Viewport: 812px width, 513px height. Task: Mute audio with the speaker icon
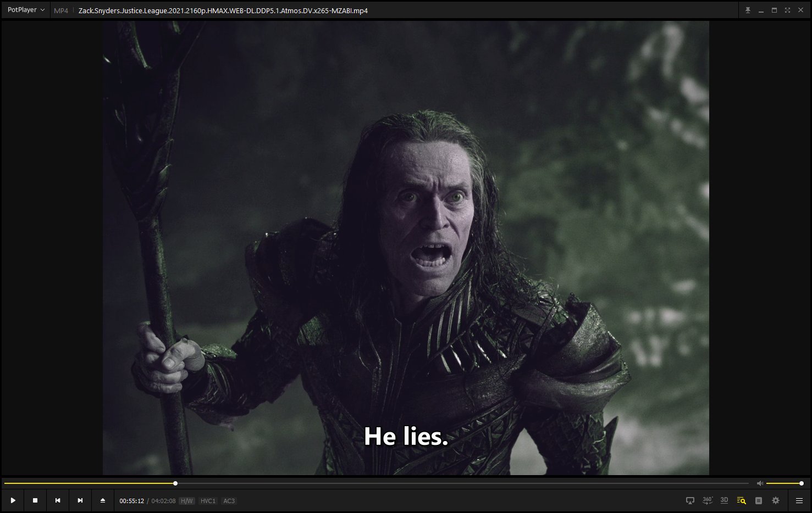point(760,483)
